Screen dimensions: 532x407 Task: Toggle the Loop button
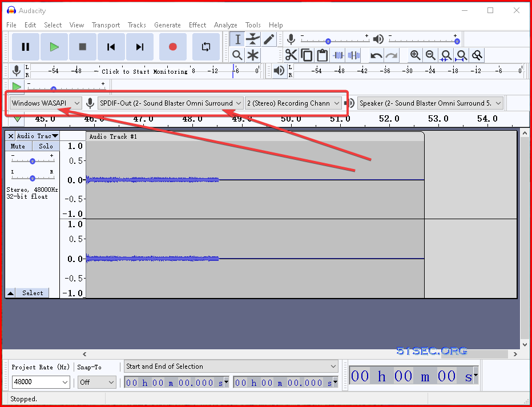point(206,46)
